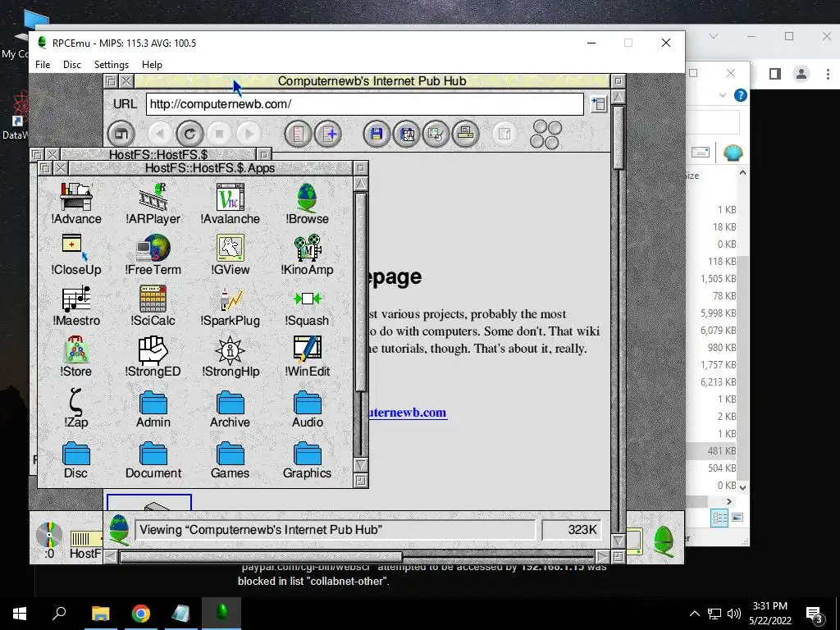Open the Admin folder
This screenshot has width=840, height=630.
click(x=153, y=409)
